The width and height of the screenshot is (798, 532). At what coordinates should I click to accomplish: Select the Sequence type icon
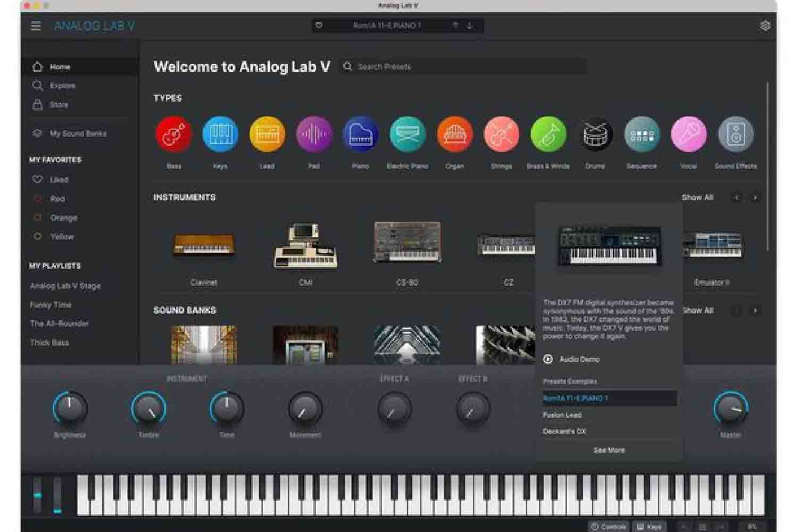click(642, 134)
